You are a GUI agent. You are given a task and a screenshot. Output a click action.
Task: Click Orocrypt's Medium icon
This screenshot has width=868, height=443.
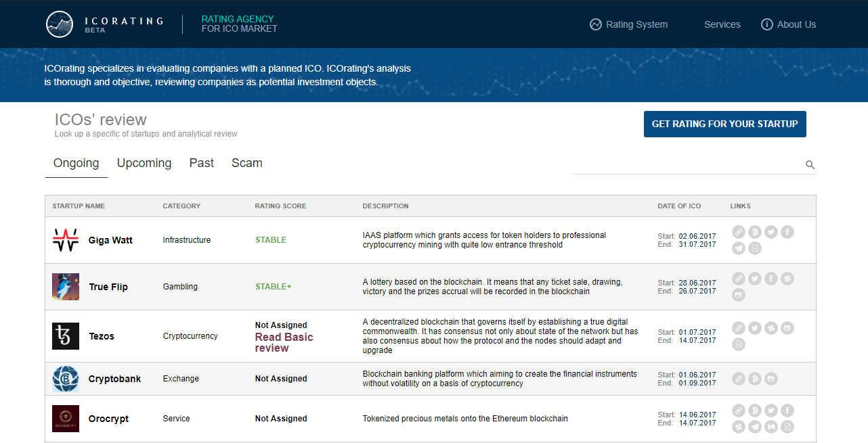coord(771,427)
